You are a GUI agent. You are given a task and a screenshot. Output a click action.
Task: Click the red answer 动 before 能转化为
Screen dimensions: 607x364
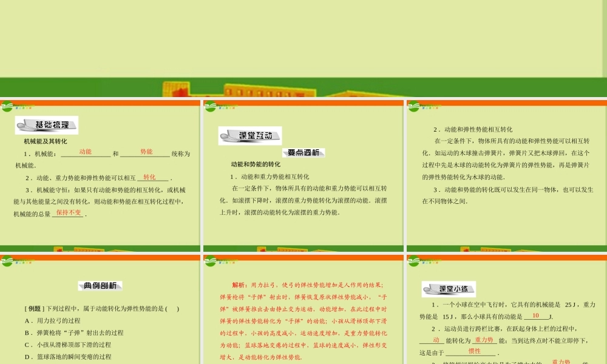pyautogui.click(x=436, y=340)
